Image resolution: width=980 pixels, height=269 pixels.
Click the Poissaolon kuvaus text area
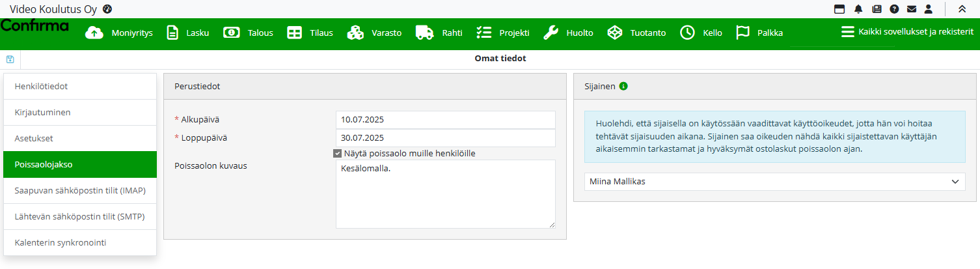click(x=445, y=194)
